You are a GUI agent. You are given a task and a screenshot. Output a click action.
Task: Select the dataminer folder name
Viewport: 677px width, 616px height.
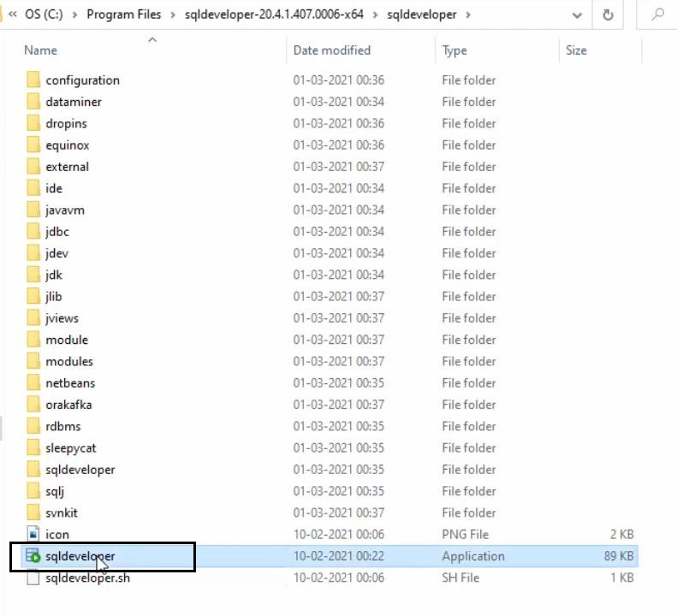(x=74, y=102)
